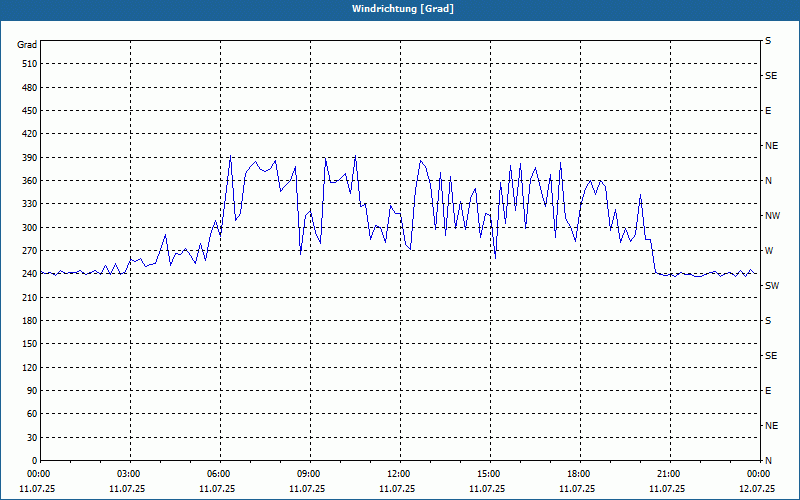Click the E compass label level with 450
The image size is (800, 500).
[768, 111]
